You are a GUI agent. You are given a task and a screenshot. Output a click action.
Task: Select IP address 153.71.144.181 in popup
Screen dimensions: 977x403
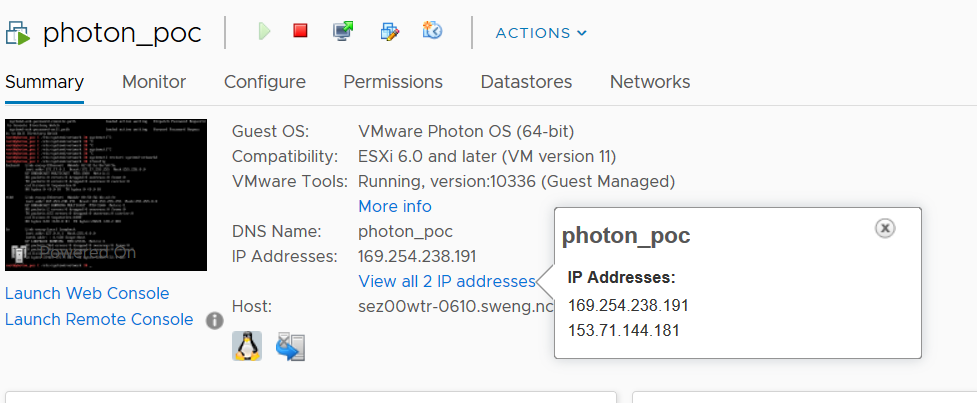point(624,330)
